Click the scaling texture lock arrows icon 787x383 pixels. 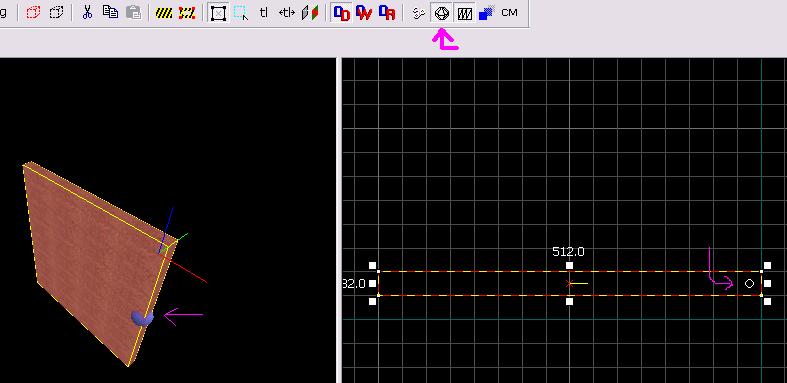(x=286, y=13)
